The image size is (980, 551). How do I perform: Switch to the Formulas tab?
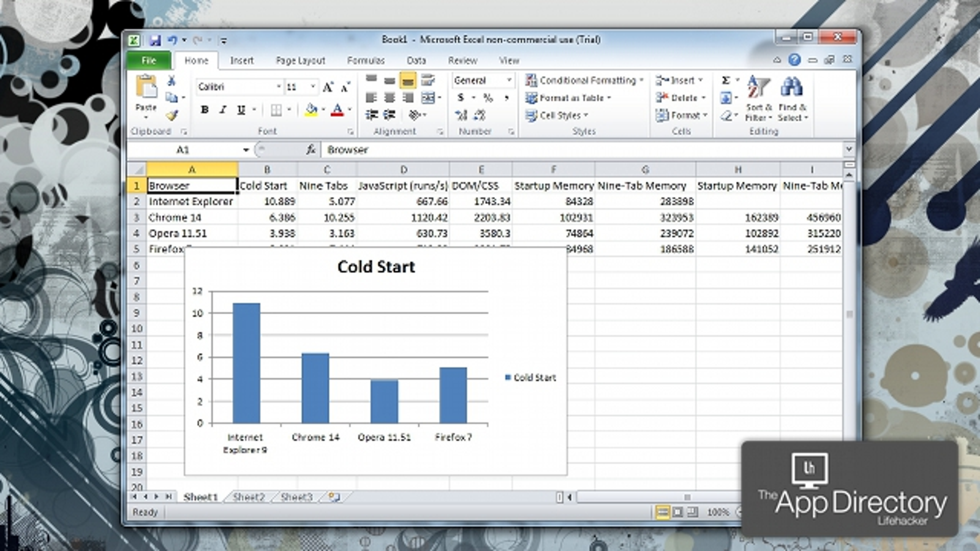coord(366,61)
